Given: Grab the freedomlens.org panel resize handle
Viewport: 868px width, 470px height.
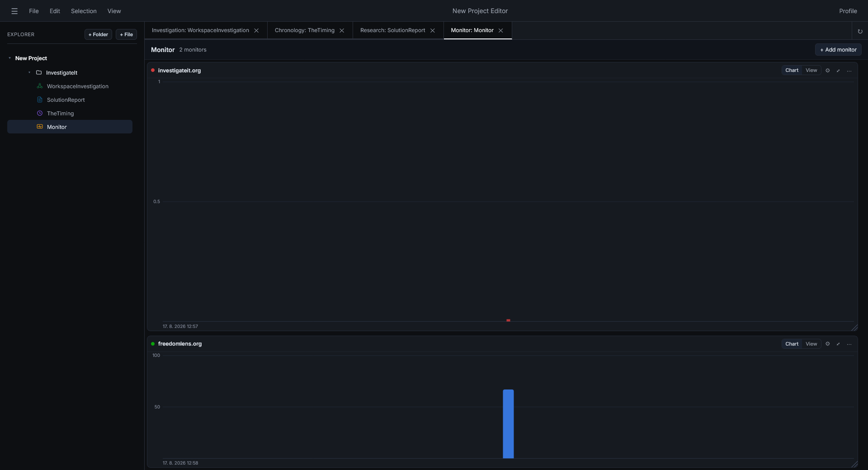Looking at the screenshot, I should (x=854, y=464).
